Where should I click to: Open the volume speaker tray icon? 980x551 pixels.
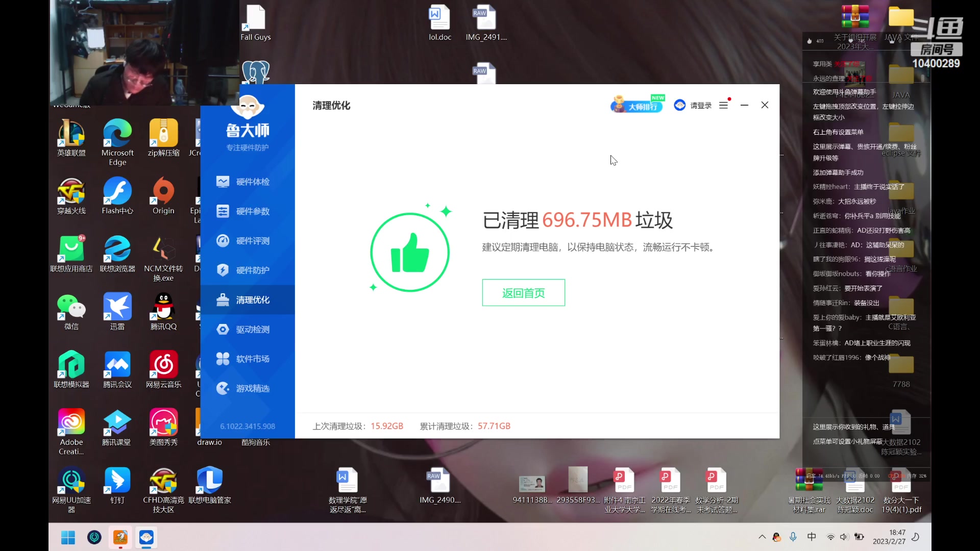844,537
